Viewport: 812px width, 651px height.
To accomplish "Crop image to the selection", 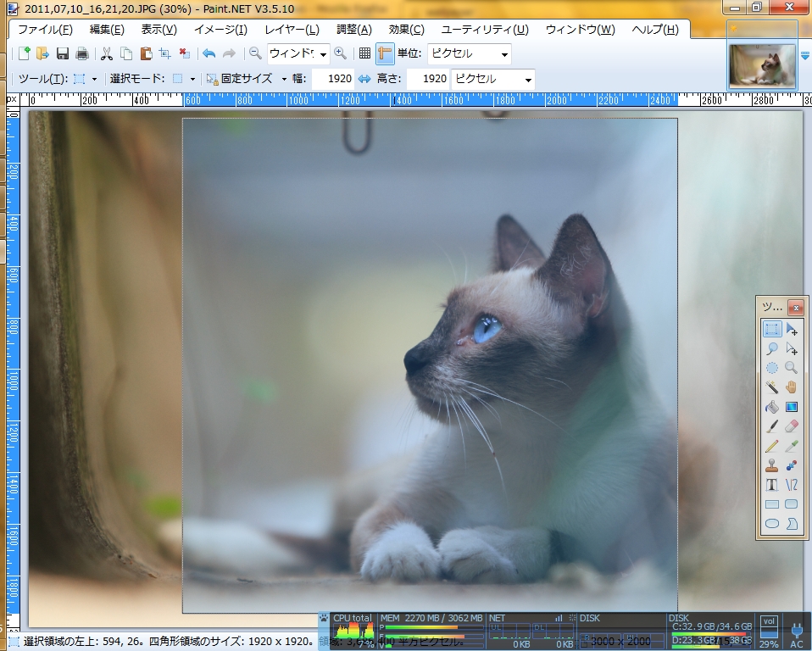I will tap(165, 53).
